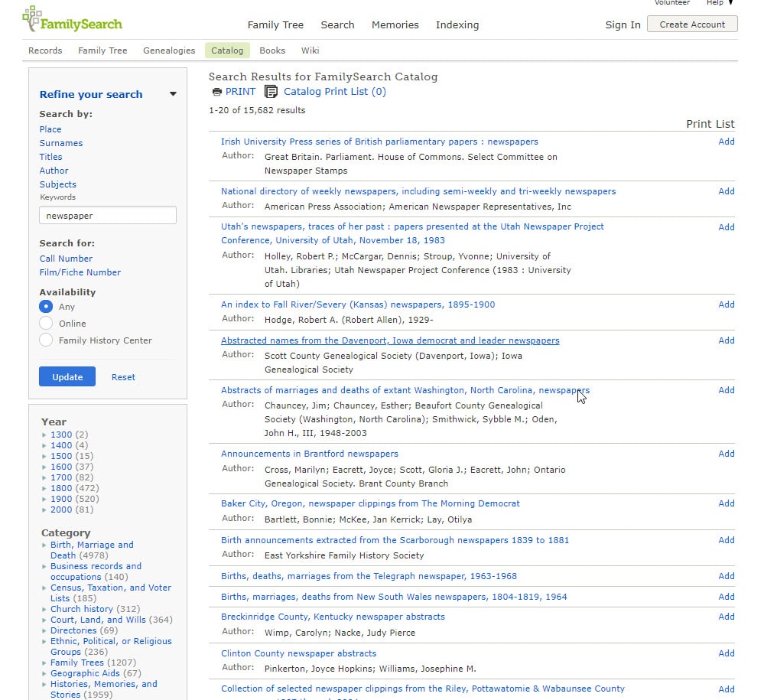Click the Update button
Viewport: 764px width, 700px height.
tap(67, 377)
